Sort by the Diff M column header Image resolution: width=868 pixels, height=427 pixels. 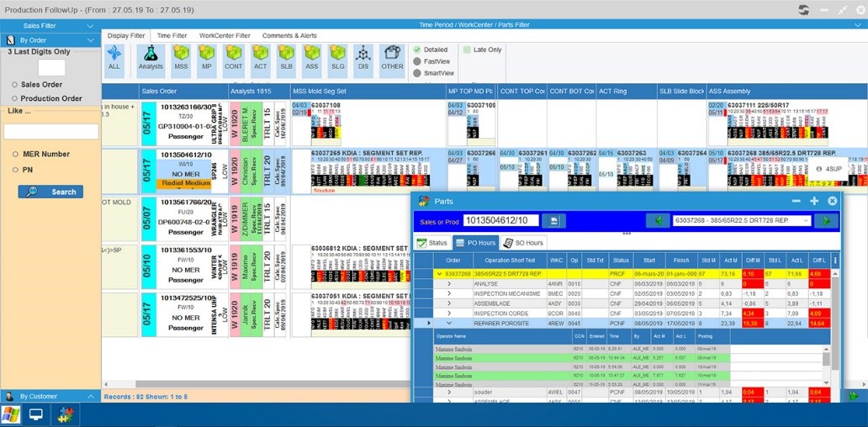(752, 260)
